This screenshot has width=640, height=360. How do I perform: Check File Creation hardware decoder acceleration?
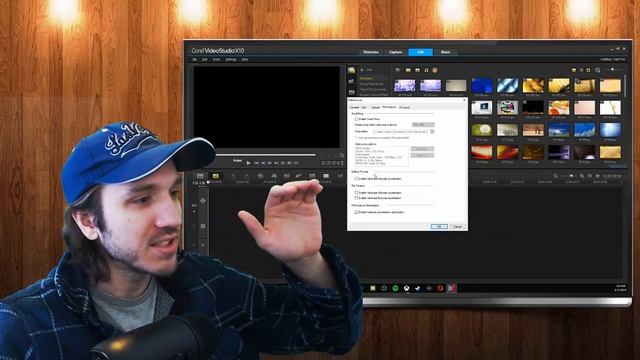tap(356, 192)
